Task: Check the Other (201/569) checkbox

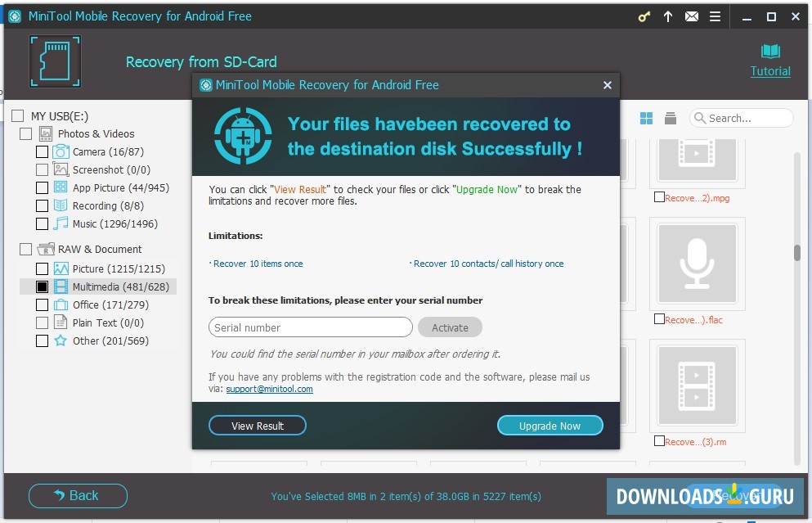Action: 42,340
